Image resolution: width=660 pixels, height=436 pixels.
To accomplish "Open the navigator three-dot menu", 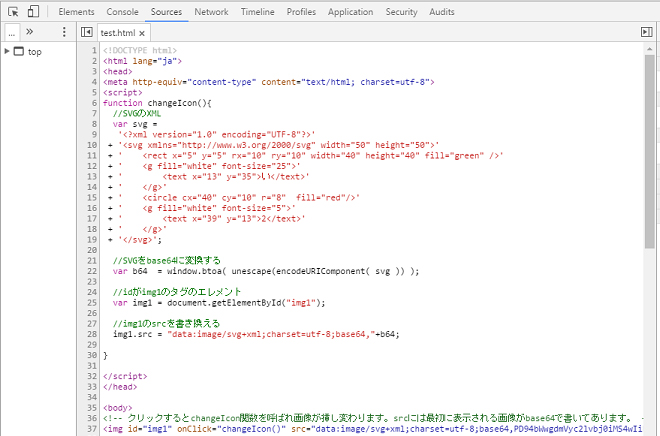I will 64,32.
